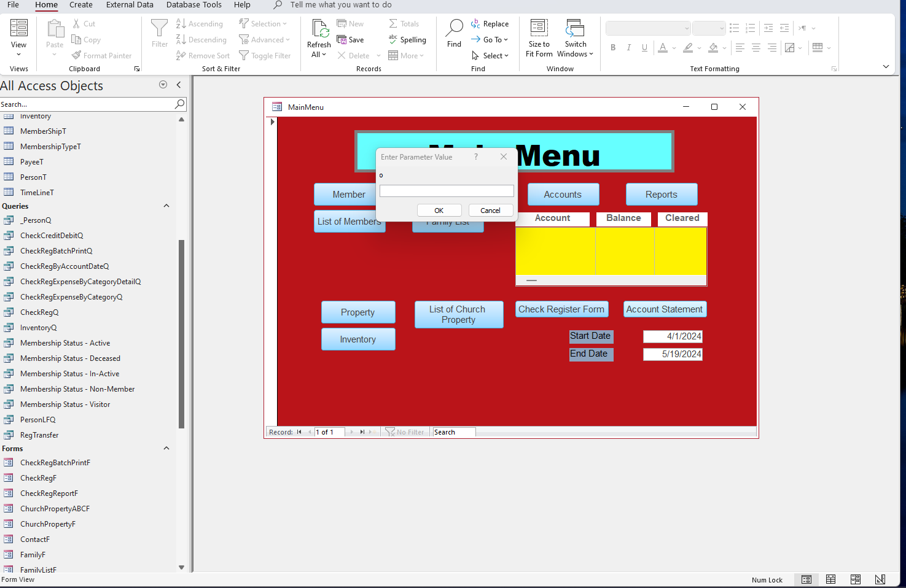Click the Find binoculars icon
This screenshot has height=588, width=906.
coord(454,28)
